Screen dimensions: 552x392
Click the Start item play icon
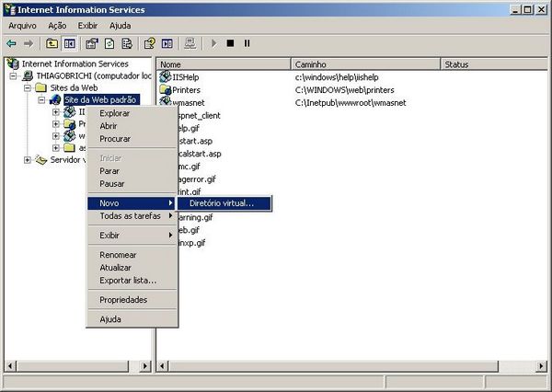pos(213,43)
